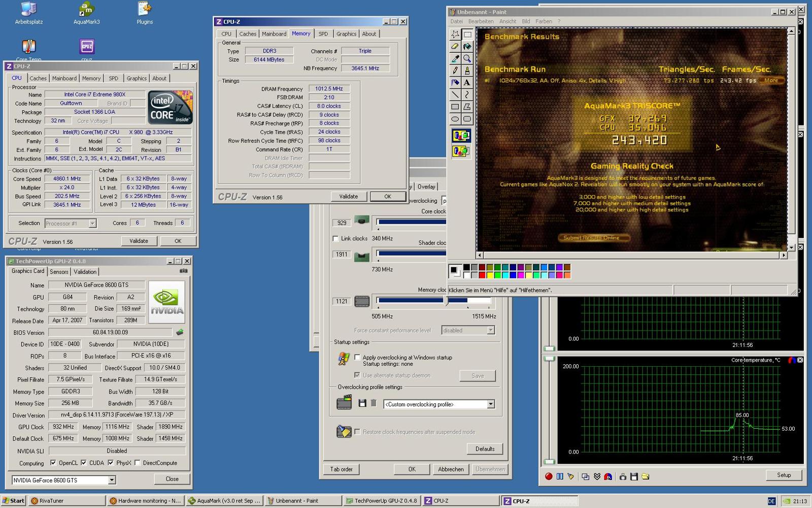This screenshot has height=508, width=812.
Task: Toggle the Link clocks checkbox
Action: [x=335, y=238]
